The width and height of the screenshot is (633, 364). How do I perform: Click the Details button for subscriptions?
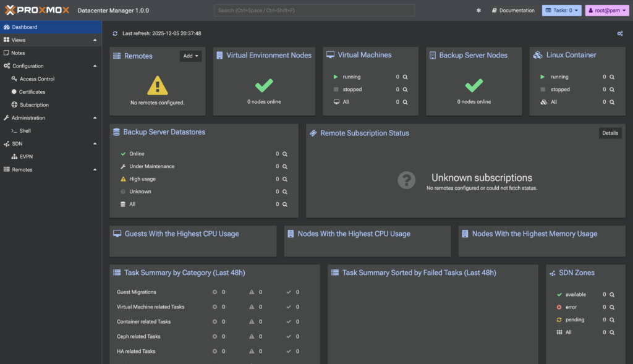(610, 133)
